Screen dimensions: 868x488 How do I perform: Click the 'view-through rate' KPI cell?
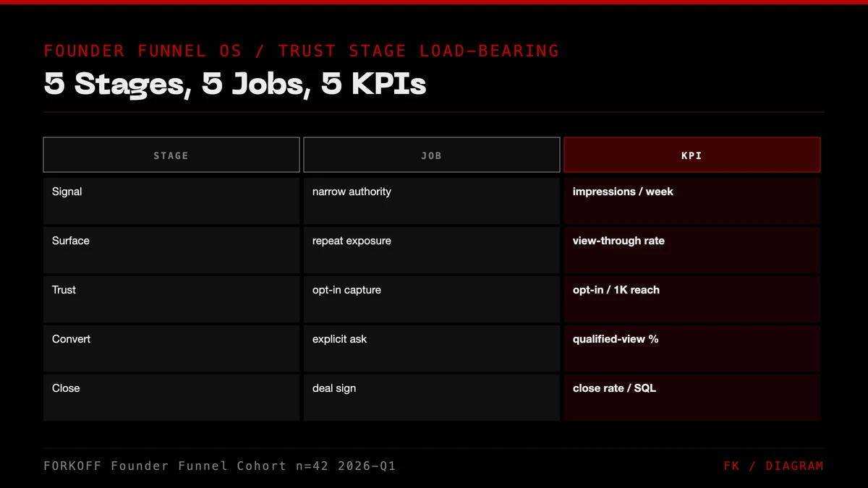pos(692,250)
